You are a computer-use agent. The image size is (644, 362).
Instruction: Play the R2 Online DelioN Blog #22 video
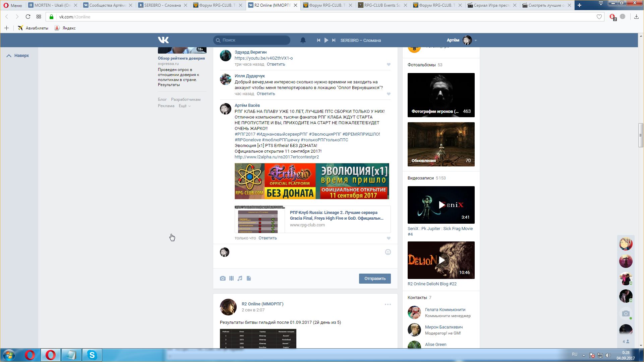[441, 260]
